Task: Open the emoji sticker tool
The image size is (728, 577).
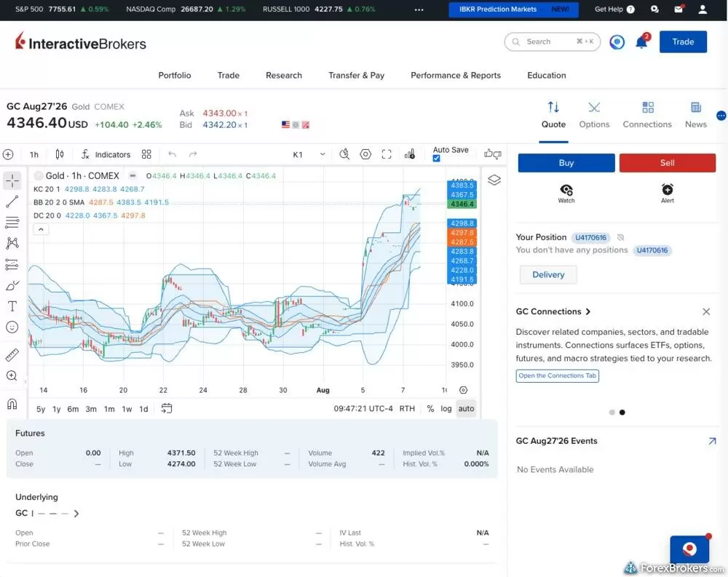Action: click(x=12, y=327)
